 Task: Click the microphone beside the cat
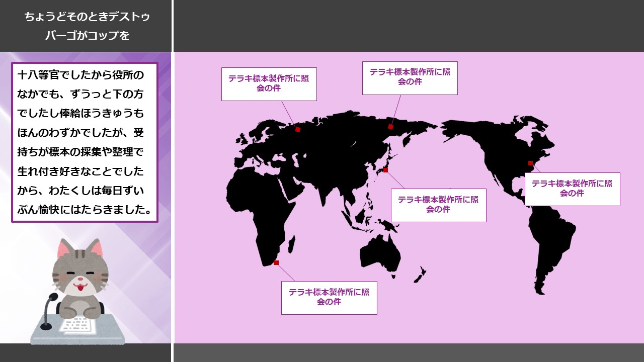(49, 312)
